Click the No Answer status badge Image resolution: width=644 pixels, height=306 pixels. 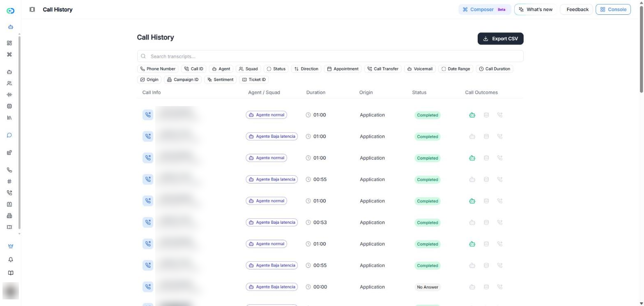(428, 287)
